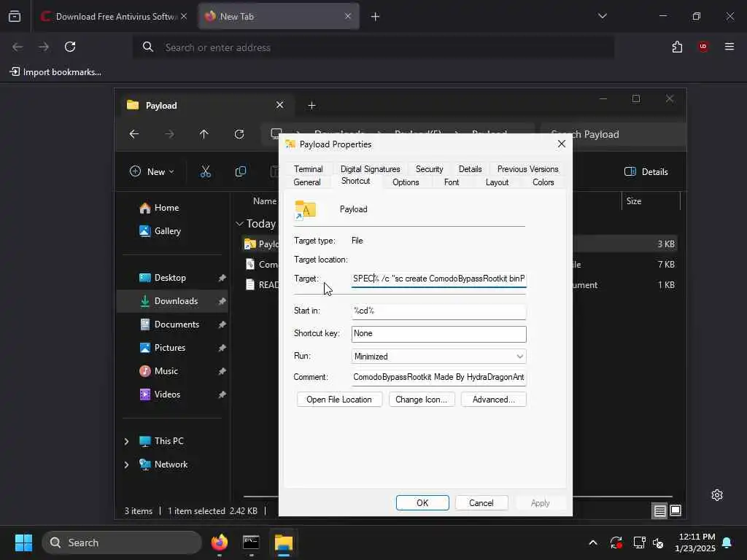The image size is (747, 560).
Task: Focus the browser address bar
Action: point(373,47)
